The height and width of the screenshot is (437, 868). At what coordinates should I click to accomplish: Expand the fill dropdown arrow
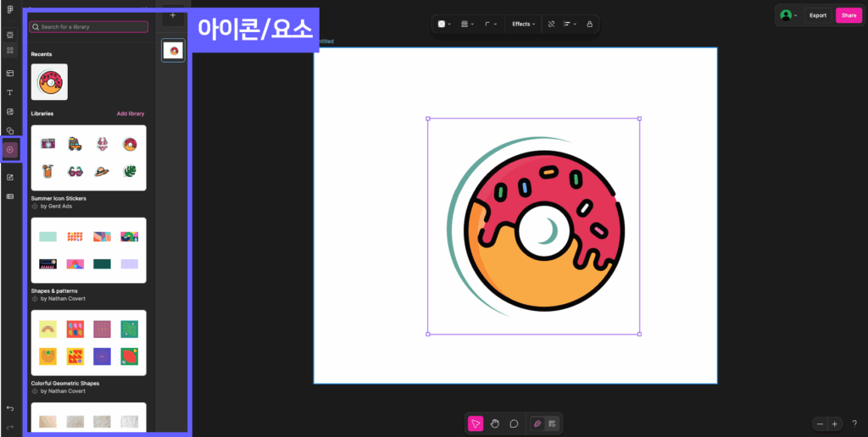click(449, 25)
